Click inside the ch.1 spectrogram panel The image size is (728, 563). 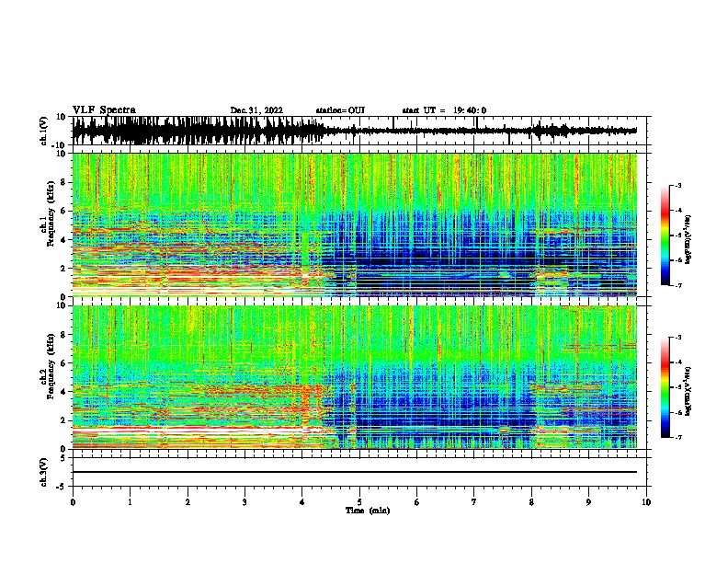354,224
